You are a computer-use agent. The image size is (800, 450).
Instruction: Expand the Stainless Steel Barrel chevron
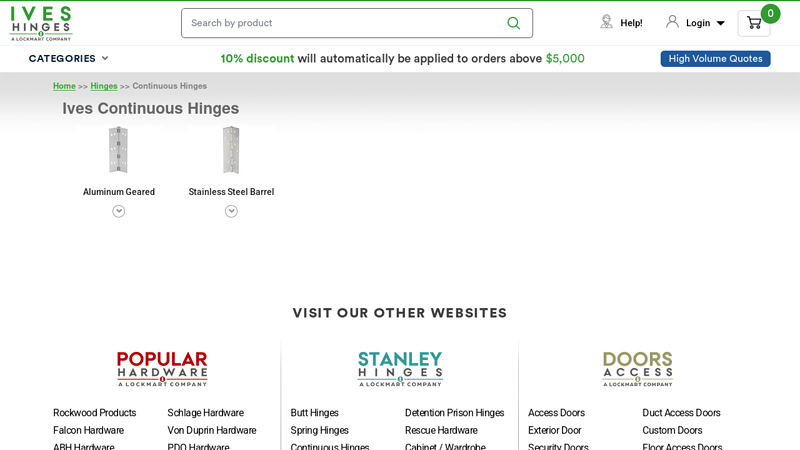[231, 211]
